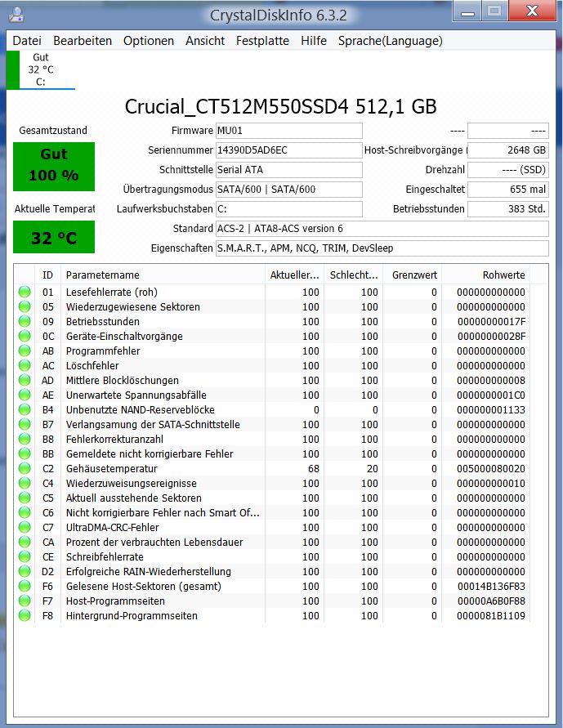Minimize the CrystalDiskInfo window
The height and width of the screenshot is (728, 563).
coord(467,11)
